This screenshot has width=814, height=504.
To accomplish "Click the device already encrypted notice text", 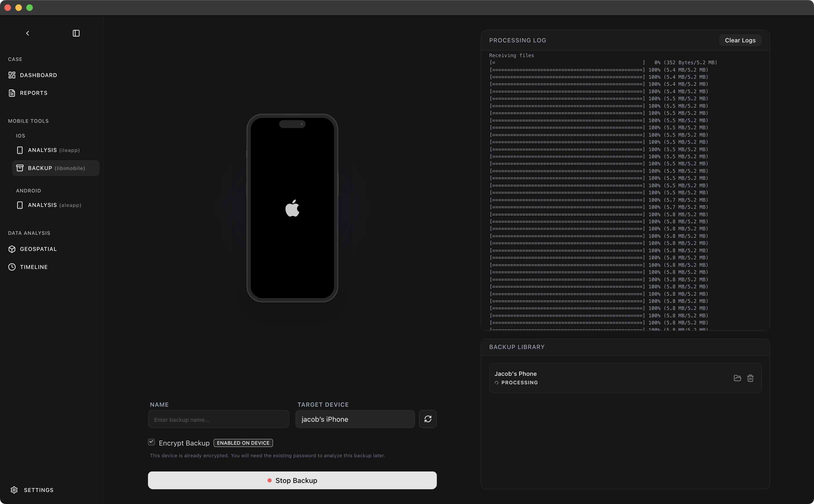I will (267, 456).
